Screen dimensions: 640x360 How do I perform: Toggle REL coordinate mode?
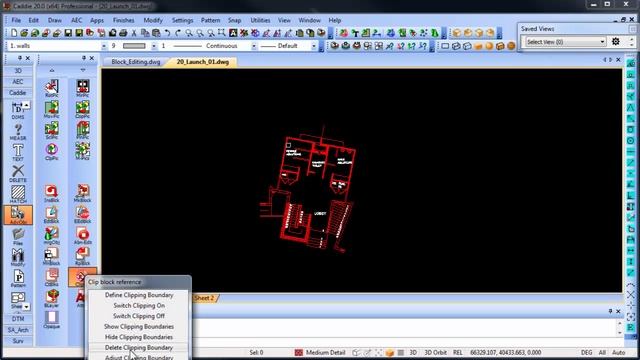click(x=458, y=352)
